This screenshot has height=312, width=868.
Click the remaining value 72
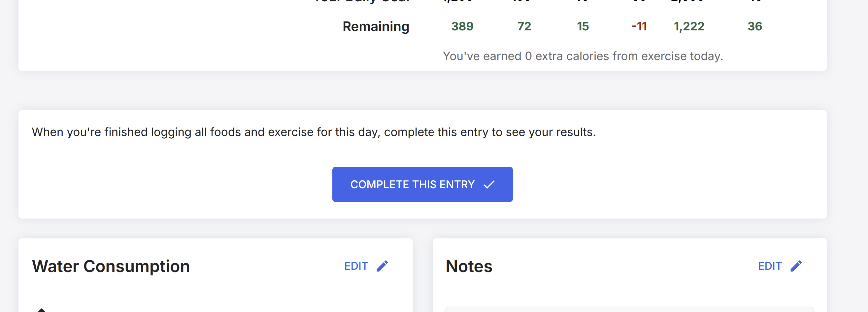click(524, 26)
